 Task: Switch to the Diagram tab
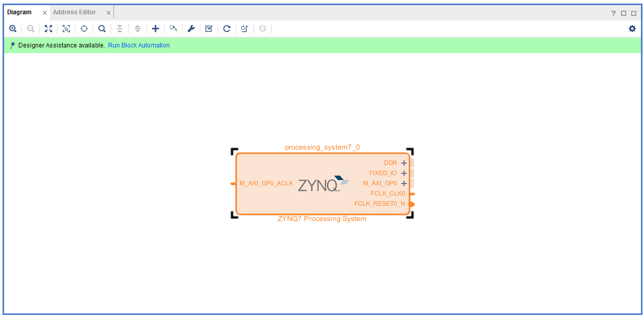(x=19, y=12)
